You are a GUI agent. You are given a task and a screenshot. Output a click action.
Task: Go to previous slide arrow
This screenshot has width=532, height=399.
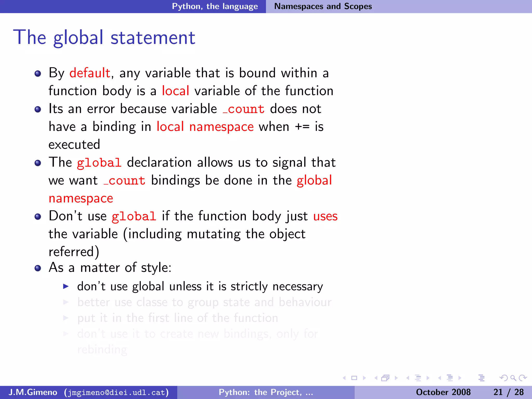(x=344, y=378)
